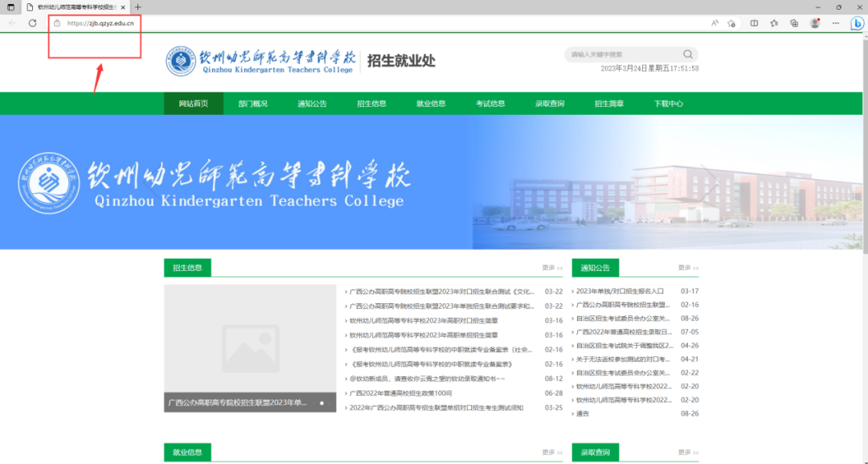
Task: Click the browser refresh button
Action: [32, 23]
